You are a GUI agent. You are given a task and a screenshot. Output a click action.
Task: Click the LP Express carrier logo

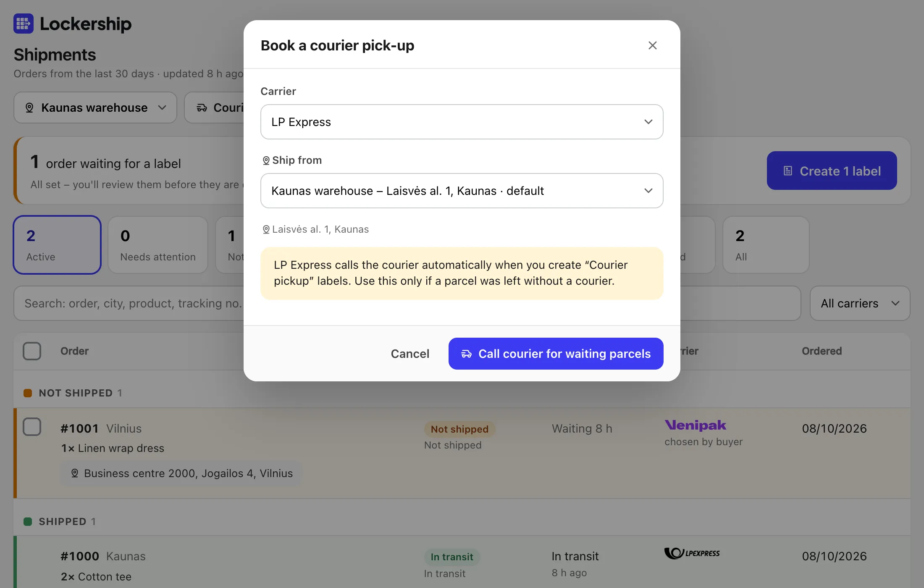[x=692, y=553]
